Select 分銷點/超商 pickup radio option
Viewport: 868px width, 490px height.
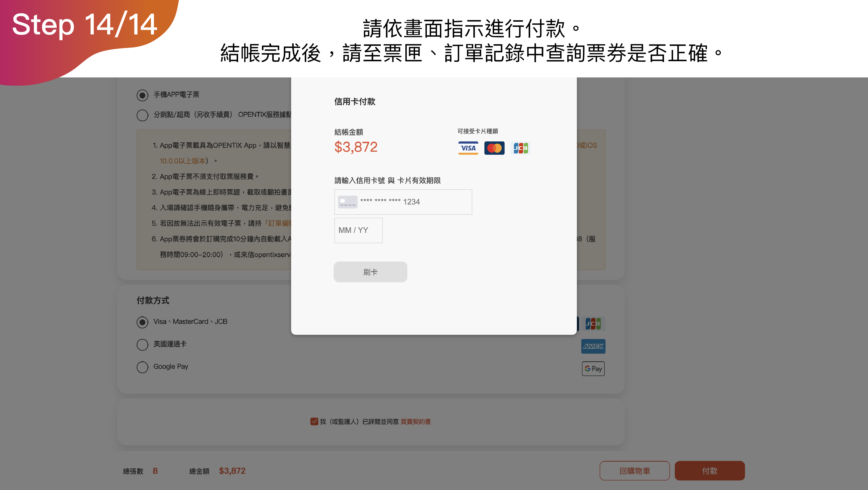pos(143,115)
